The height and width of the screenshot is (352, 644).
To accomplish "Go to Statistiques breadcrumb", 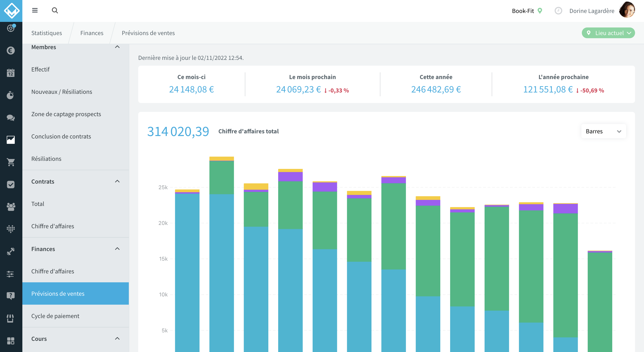I will 47,33.
